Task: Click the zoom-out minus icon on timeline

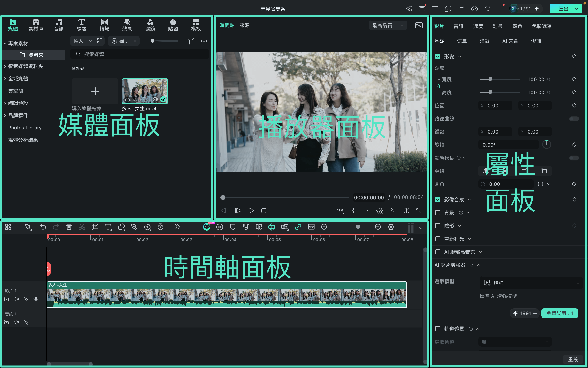Action: 324,227
